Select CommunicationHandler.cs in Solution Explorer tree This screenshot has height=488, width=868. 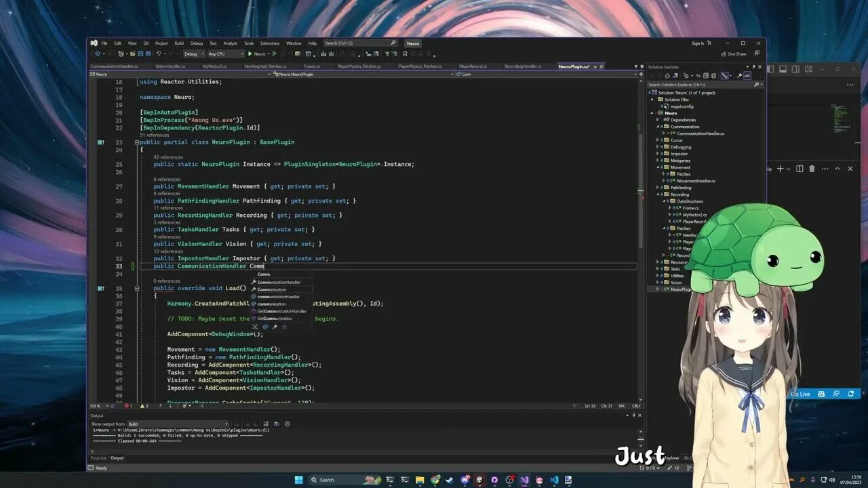click(x=701, y=134)
